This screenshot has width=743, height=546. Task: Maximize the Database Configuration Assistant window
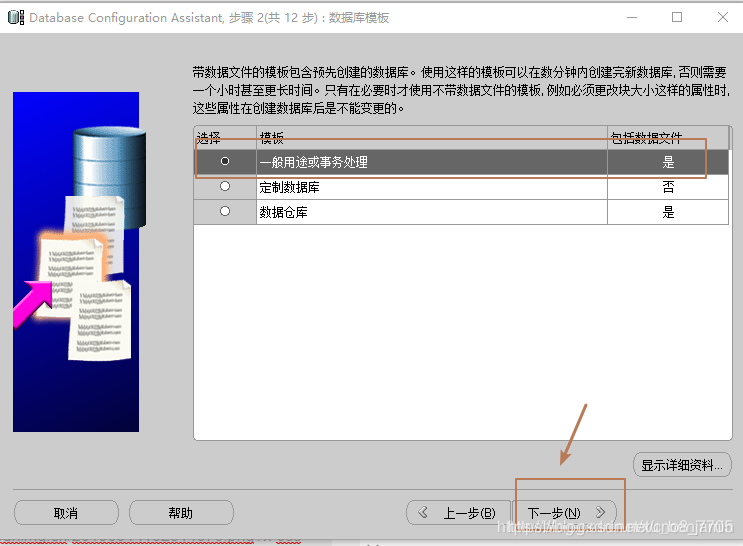point(677,18)
